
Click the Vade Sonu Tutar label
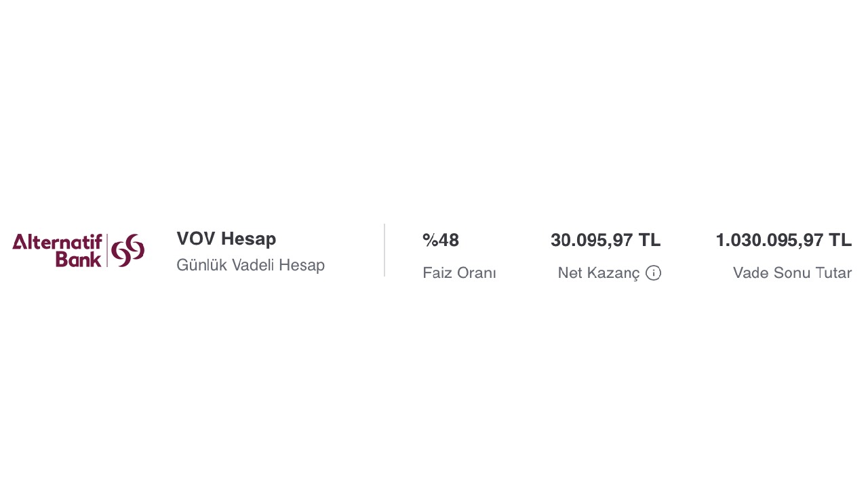[792, 273]
